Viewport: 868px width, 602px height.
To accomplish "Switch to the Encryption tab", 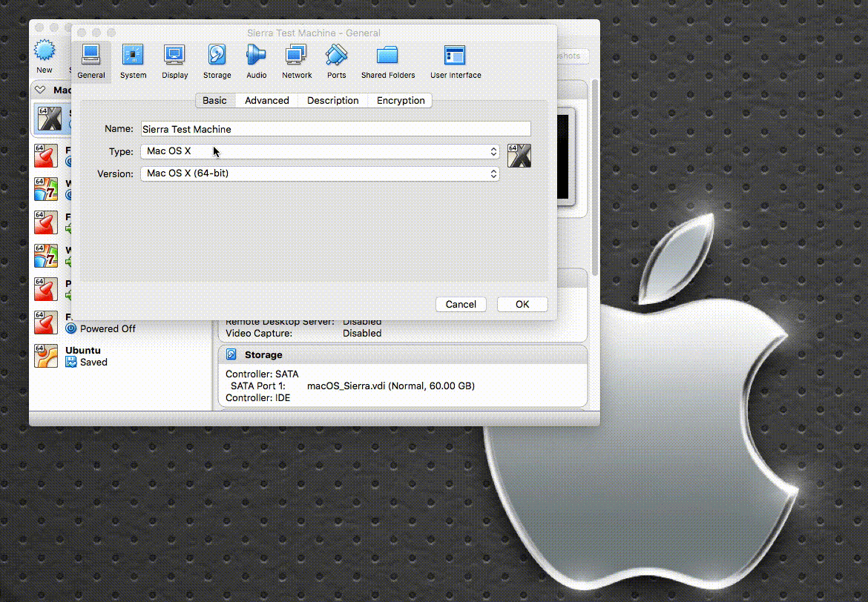I will [x=400, y=100].
